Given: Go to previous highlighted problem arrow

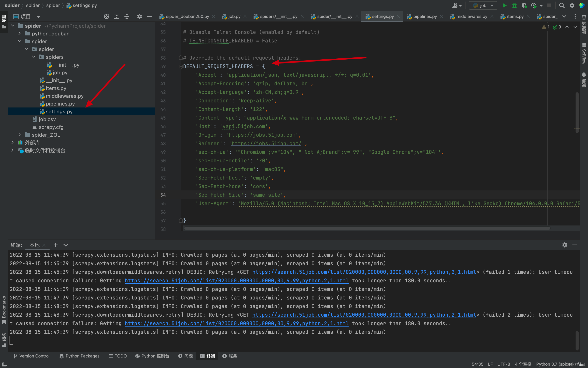Looking at the screenshot, I should (567, 27).
